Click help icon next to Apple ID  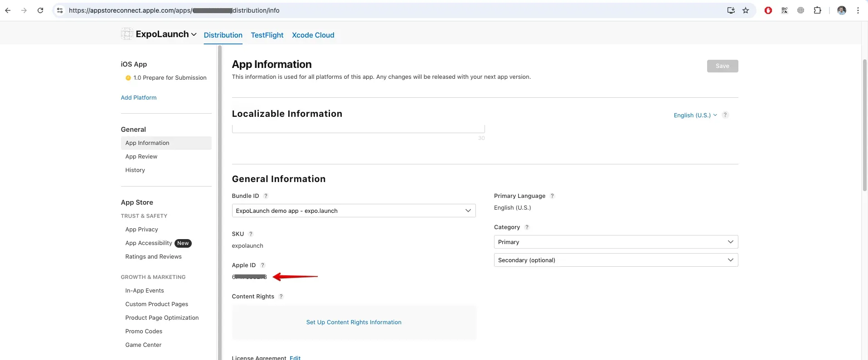(262, 265)
